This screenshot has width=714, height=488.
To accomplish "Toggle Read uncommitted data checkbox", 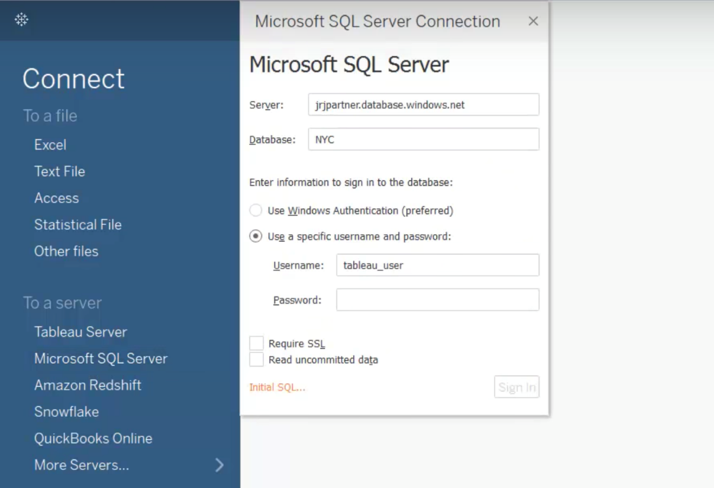I will 256,360.
